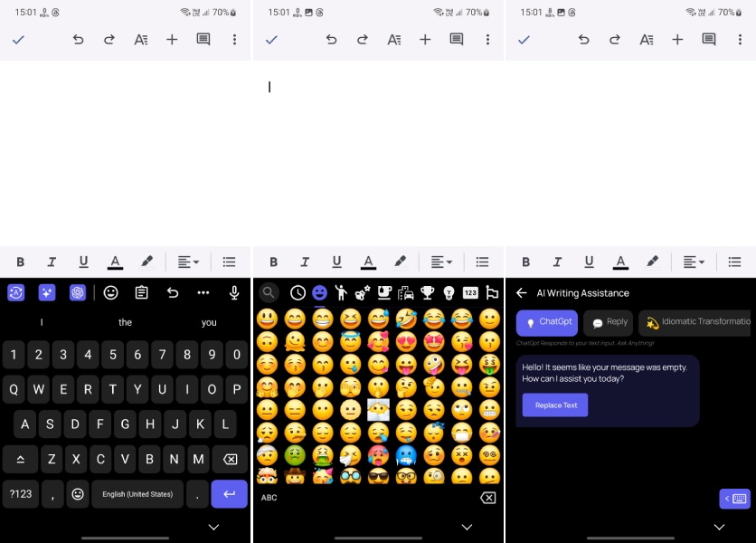Open three-dots more options in keyboard toolbar
Viewport: 756px width, 543px height.
click(x=203, y=292)
